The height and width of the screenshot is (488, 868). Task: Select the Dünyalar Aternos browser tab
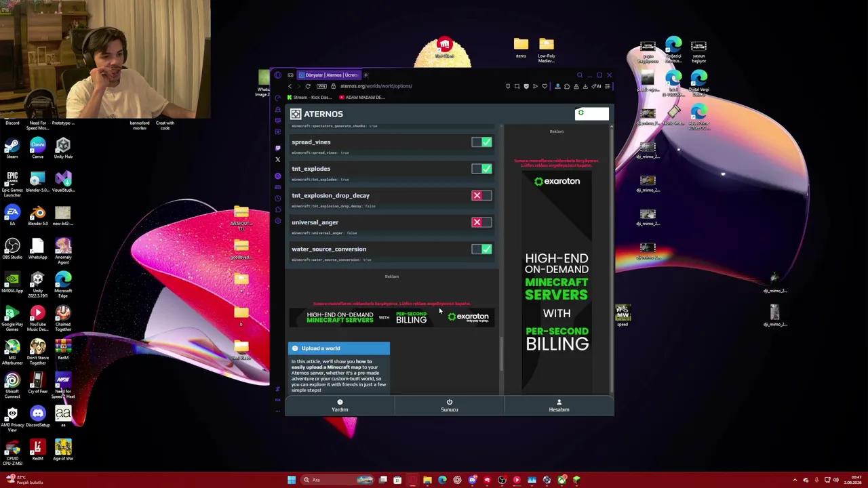[328, 75]
